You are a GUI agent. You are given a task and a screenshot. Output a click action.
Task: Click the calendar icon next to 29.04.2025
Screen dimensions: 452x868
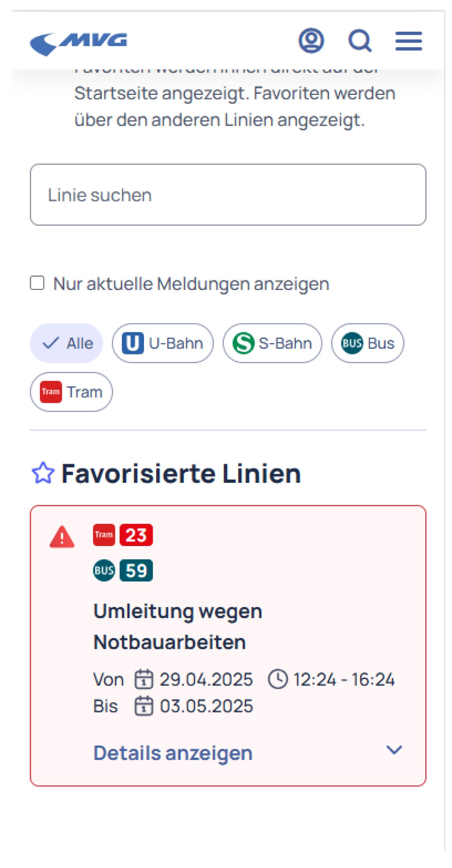[x=144, y=679]
